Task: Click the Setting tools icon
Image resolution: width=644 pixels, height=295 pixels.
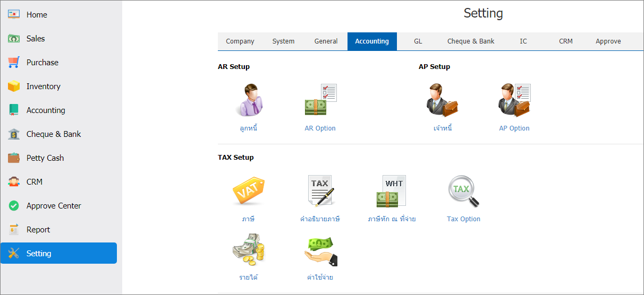Action: coord(14,253)
